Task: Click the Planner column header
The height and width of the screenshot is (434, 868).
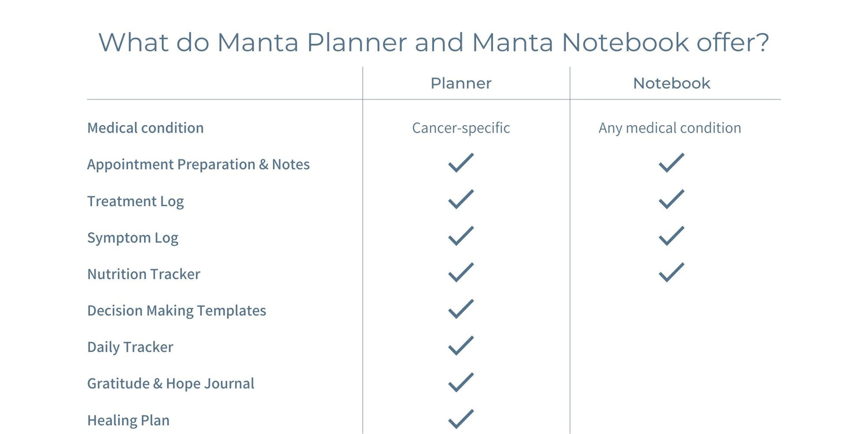Action: point(461,83)
